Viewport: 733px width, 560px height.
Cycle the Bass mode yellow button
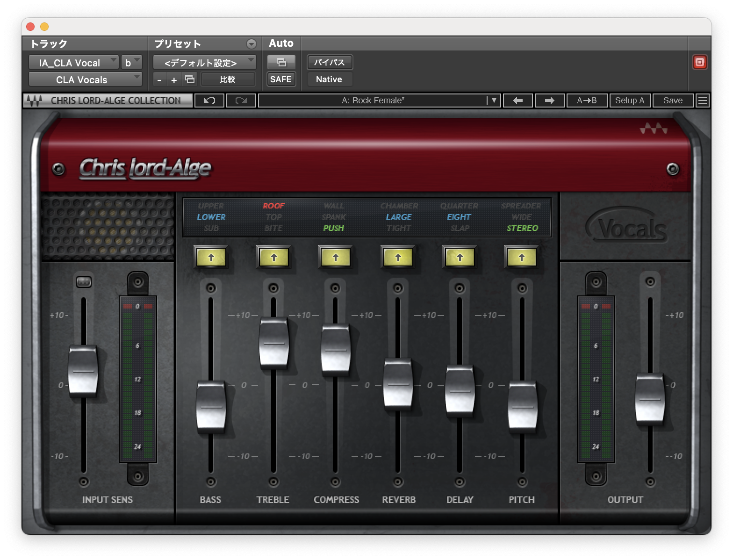click(211, 257)
